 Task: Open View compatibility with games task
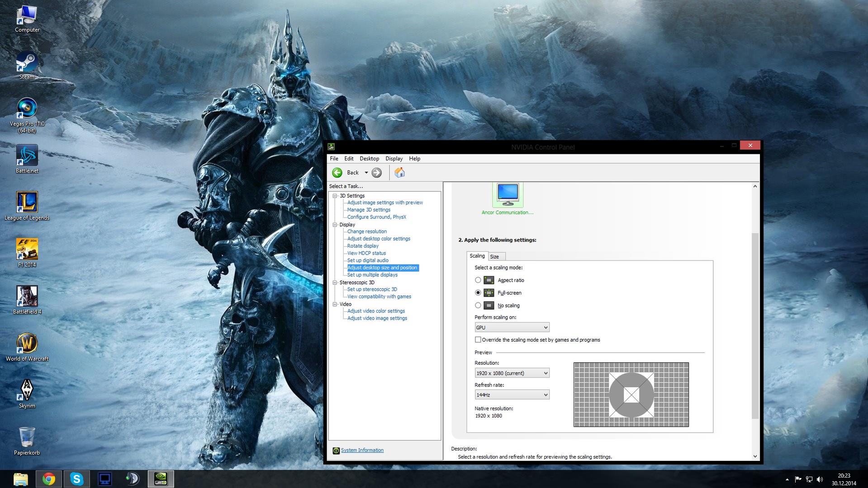click(379, 297)
